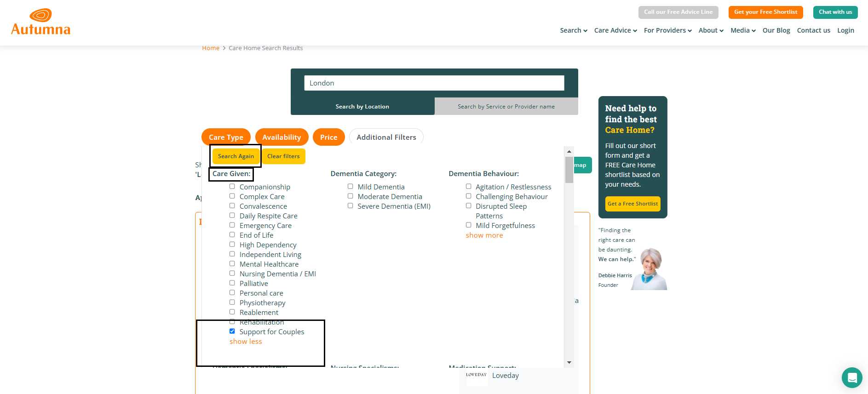Click filter panel scrollbar up arrow

point(569,151)
